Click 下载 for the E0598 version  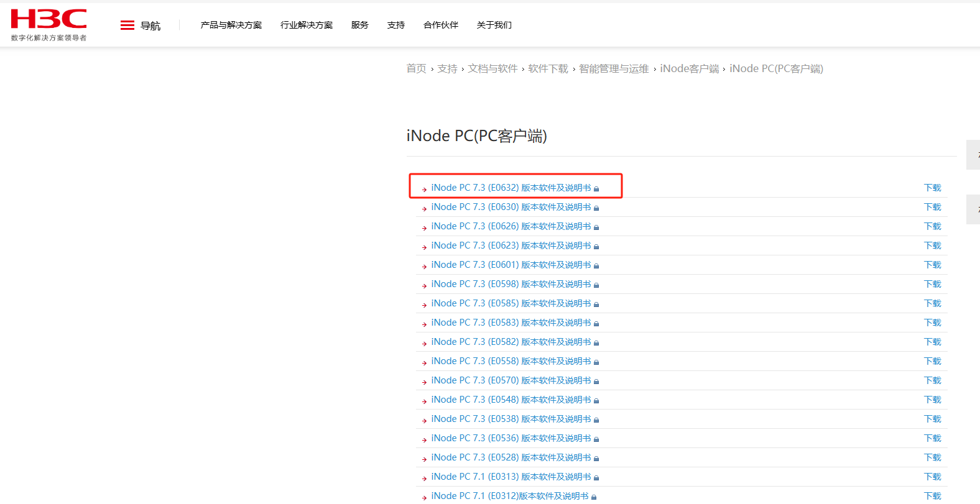[x=933, y=284]
